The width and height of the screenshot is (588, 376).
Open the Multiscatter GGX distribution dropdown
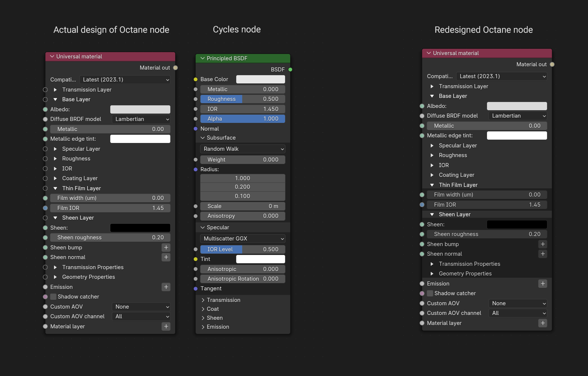point(243,239)
